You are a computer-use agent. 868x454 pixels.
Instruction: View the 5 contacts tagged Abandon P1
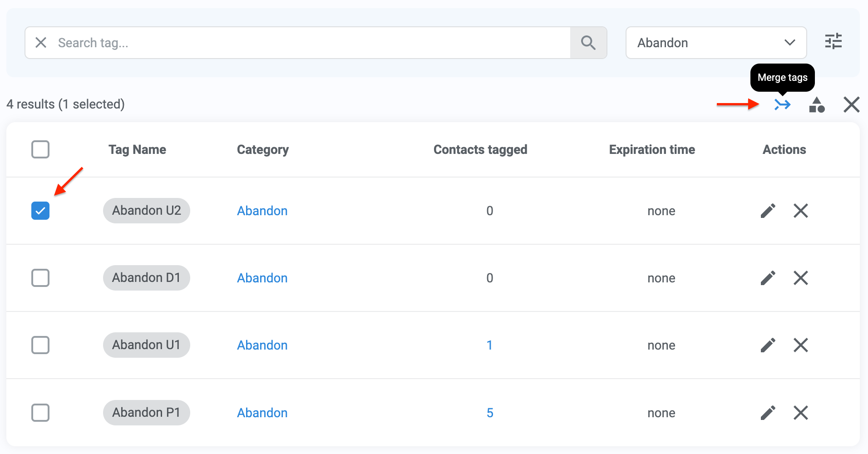[x=490, y=413]
